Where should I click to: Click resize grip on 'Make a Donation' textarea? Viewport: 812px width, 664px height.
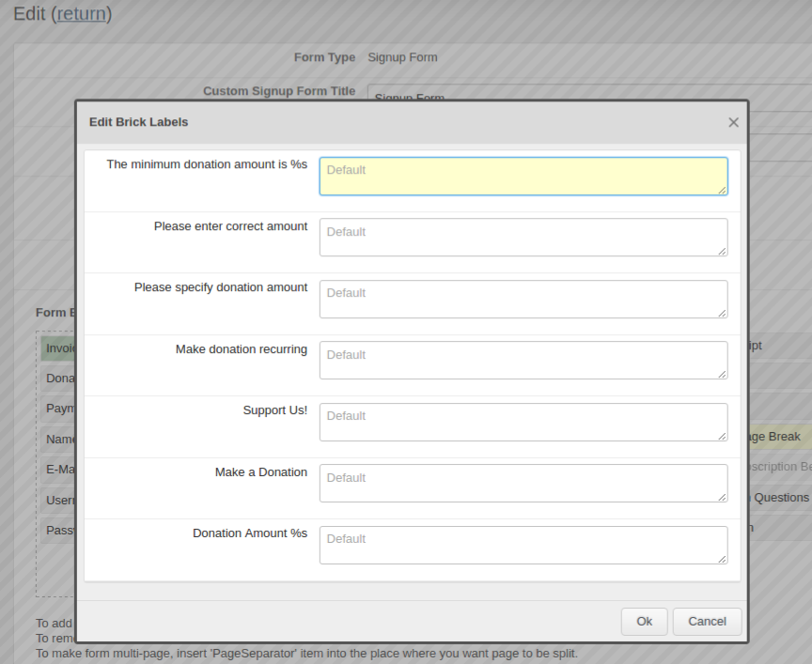[722, 497]
